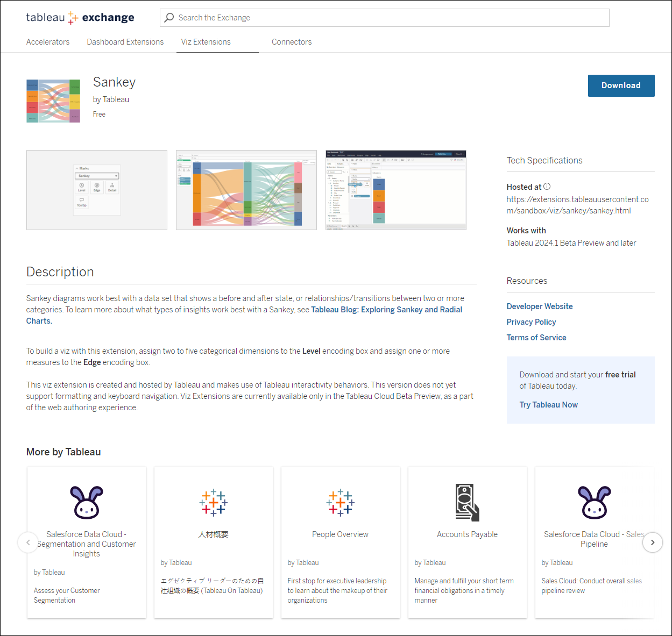Click the 'Free' price label
Screen dimensions: 672x636
[x=99, y=114]
